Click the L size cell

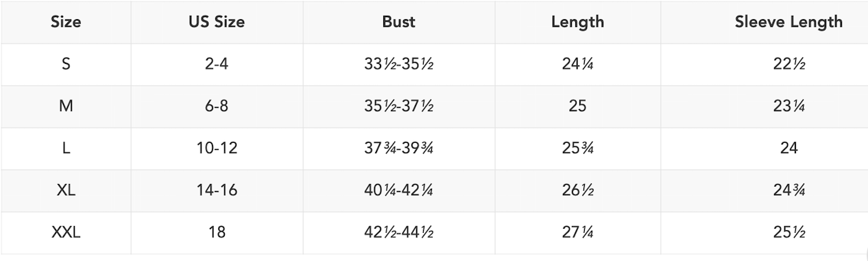[66, 148]
